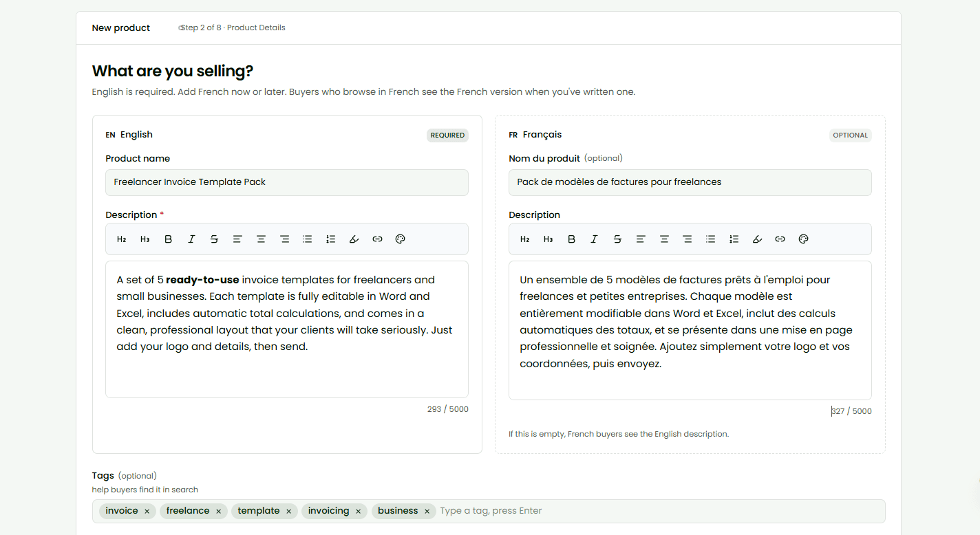The width and height of the screenshot is (980, 535).
Task: Apply H3 heading in French description toolbar
Action: [548, 239]
